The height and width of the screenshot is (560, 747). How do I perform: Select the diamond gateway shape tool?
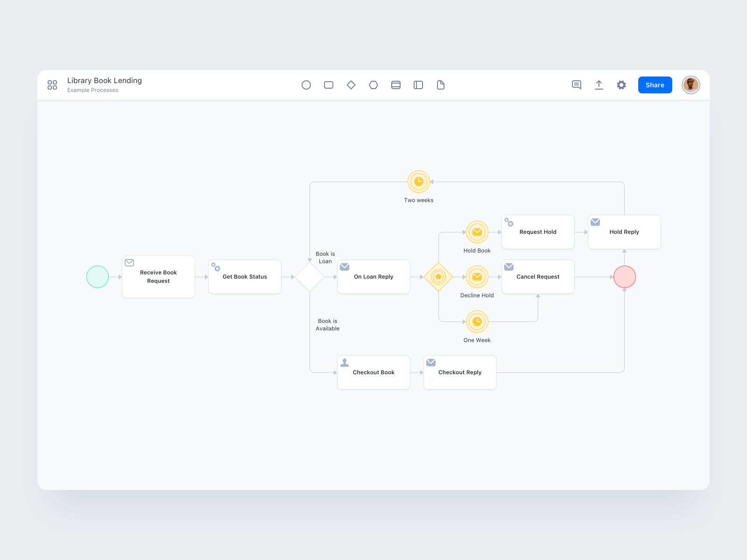point(351,85)
